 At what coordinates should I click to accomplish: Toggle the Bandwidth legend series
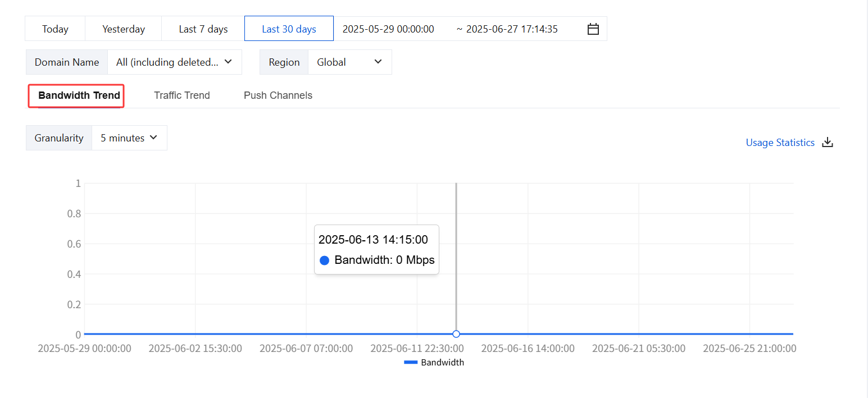(442, 363)
